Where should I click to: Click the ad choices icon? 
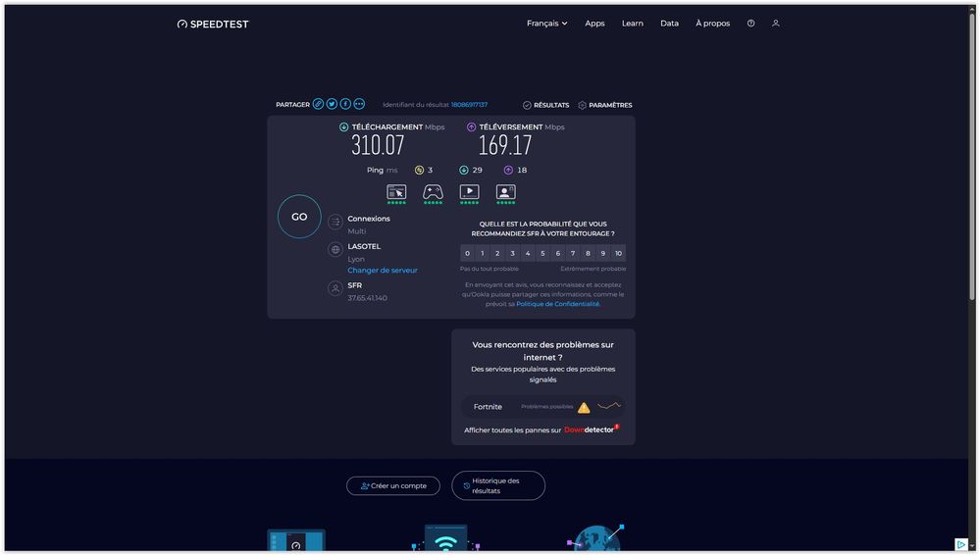point(961,544)
